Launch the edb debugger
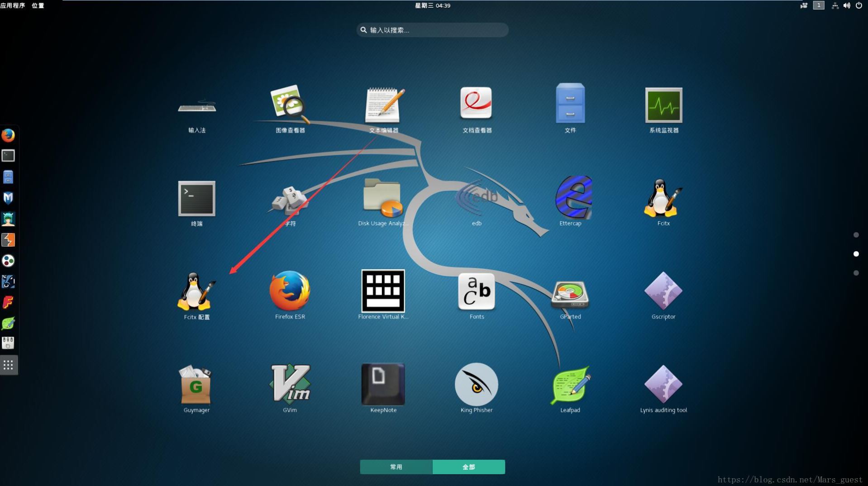868x486 pixels. click(x=477, y=202)
